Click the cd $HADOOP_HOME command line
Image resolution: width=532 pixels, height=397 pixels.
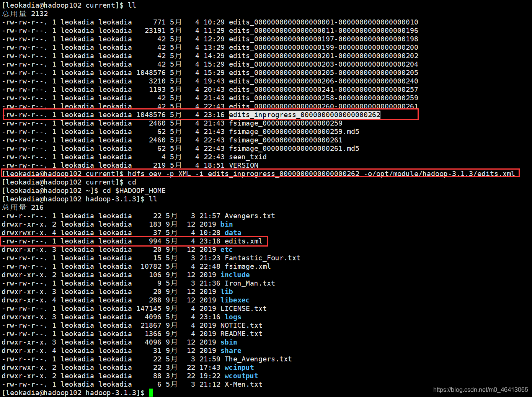point(134,191)
